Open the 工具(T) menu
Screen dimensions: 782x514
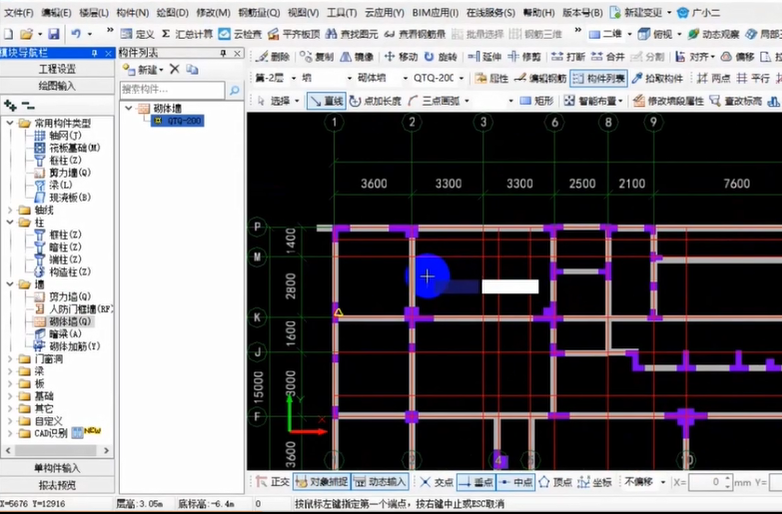pos(342,12)
